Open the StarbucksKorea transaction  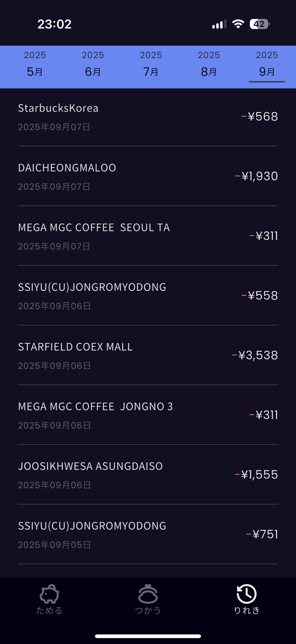[x=148, y=117]
